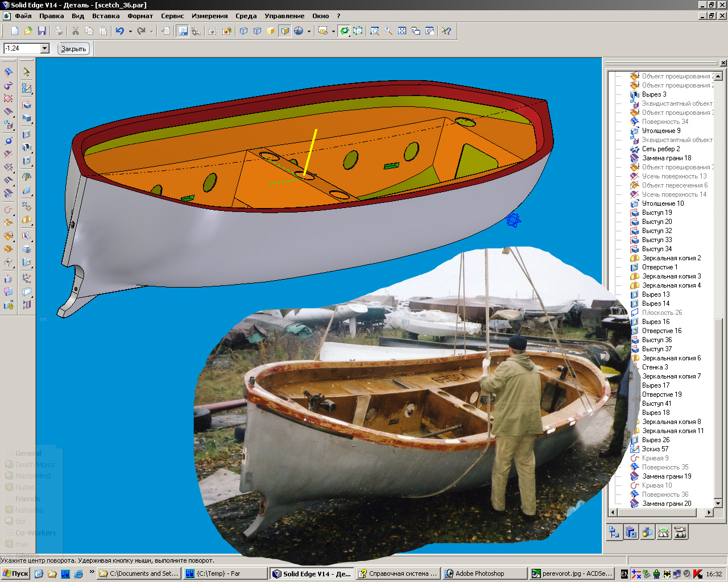Expand the Undo history dropdown arrow
This screenshot has width=728, height=582.
[130, 32]
